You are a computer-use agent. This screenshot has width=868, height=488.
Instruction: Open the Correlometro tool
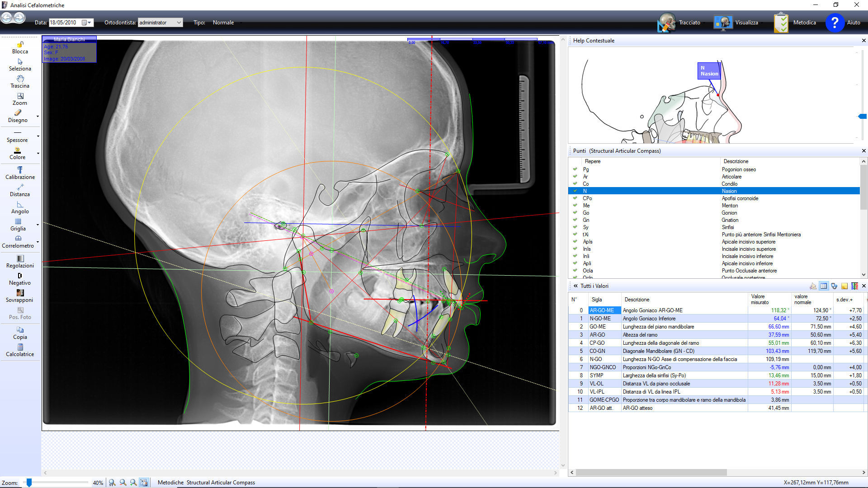pos(18,241)
